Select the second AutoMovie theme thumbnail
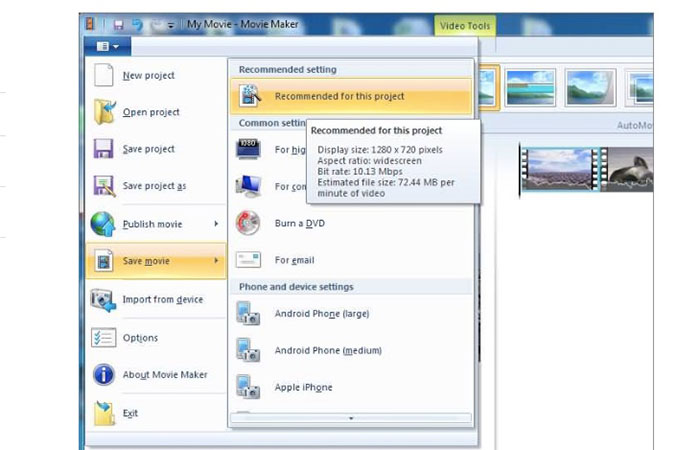The image size is (700, 450). 530,87
